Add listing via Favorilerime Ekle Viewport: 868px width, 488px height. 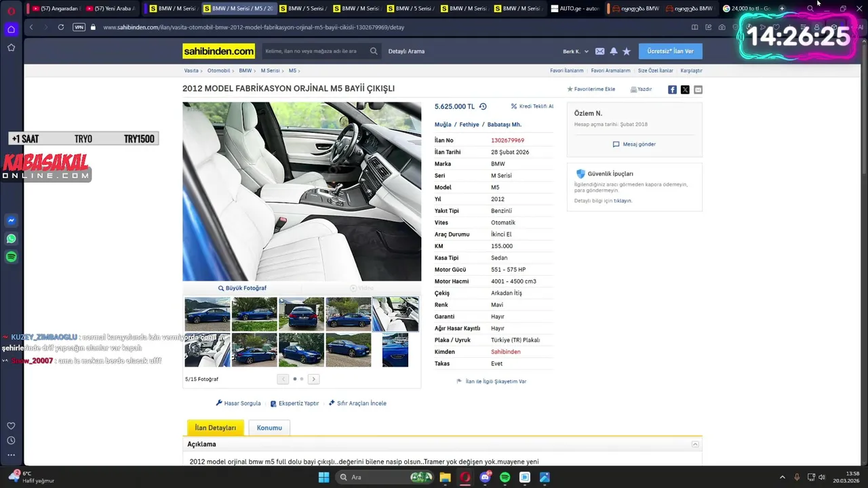pos(591,89)
